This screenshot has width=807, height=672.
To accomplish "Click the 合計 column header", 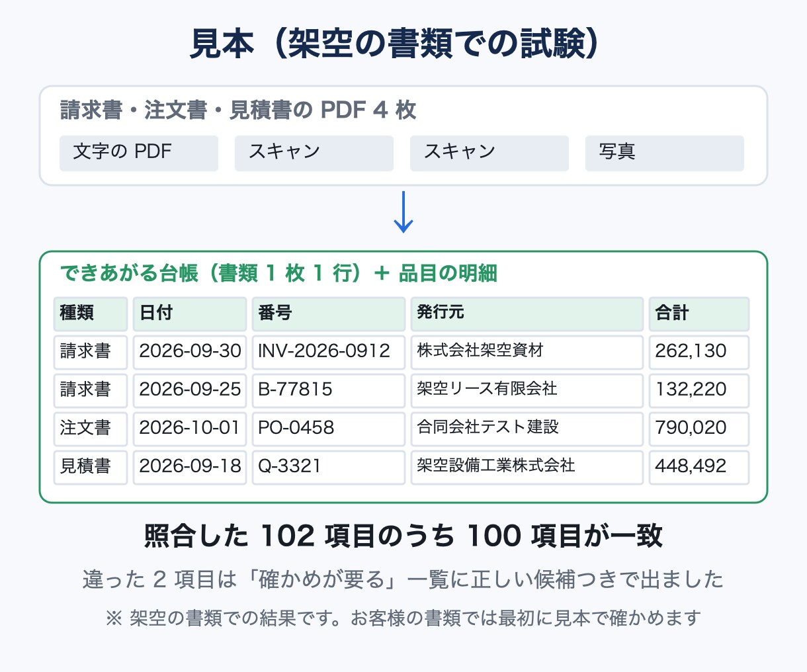I will click(699, 314).
